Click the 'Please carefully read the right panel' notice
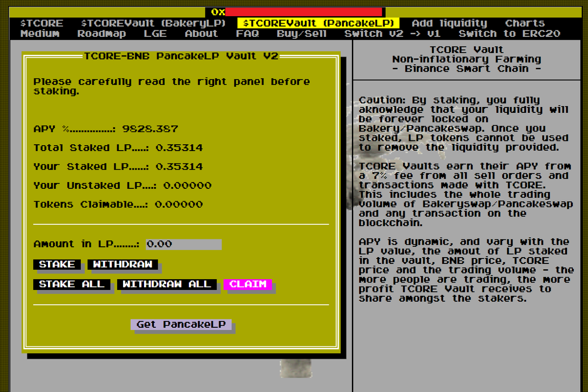 tap(171, 86)
